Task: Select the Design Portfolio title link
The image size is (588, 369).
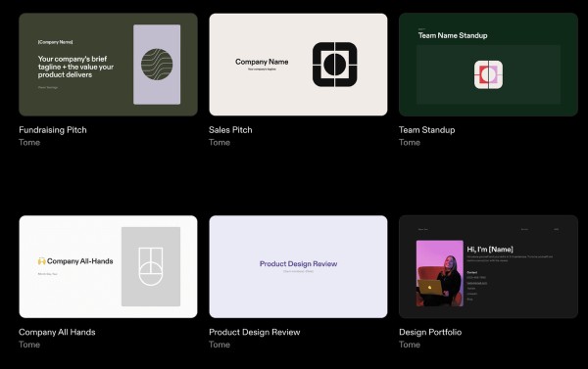Action: pos(430,332)
